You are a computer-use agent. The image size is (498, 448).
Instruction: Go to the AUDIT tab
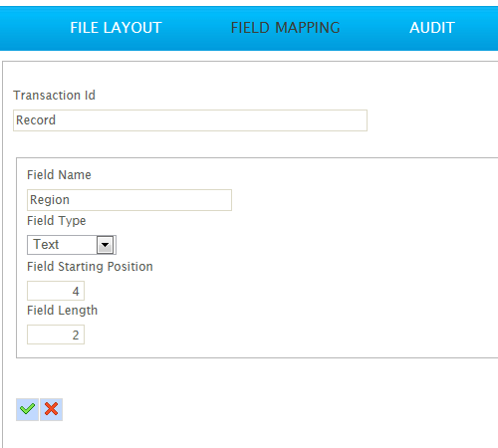(x=432, y=28)
